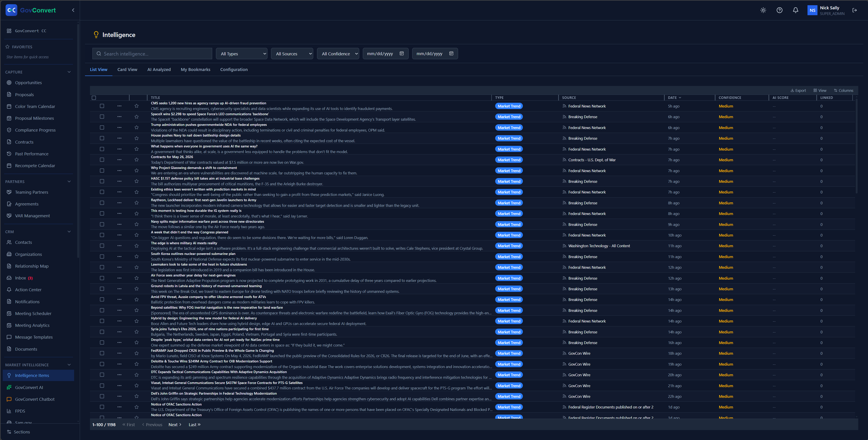Sort by the DATE column header

(x=674, y=98)
